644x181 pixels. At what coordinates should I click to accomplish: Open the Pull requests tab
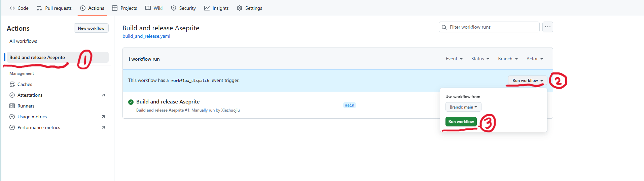pyautogui.click(x=54, y=8)
